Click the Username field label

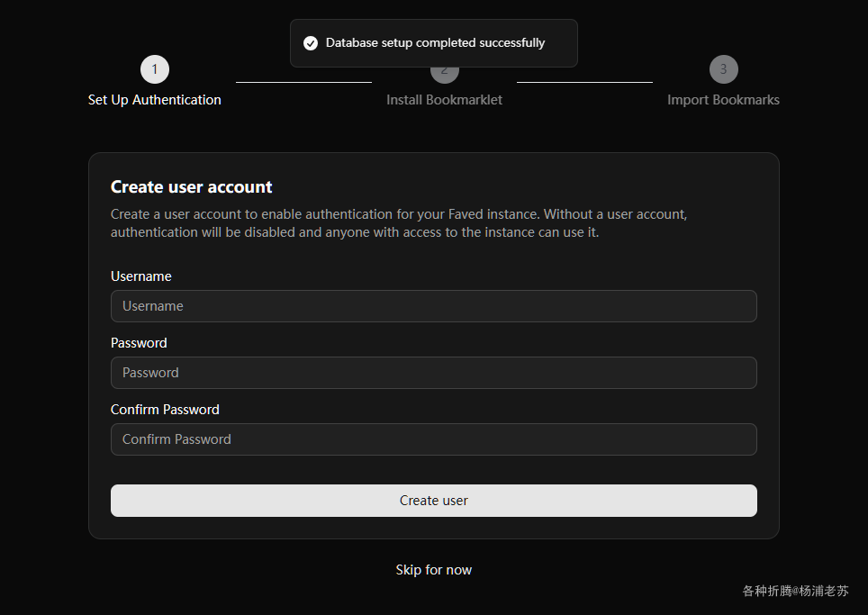tap(141, 276)
